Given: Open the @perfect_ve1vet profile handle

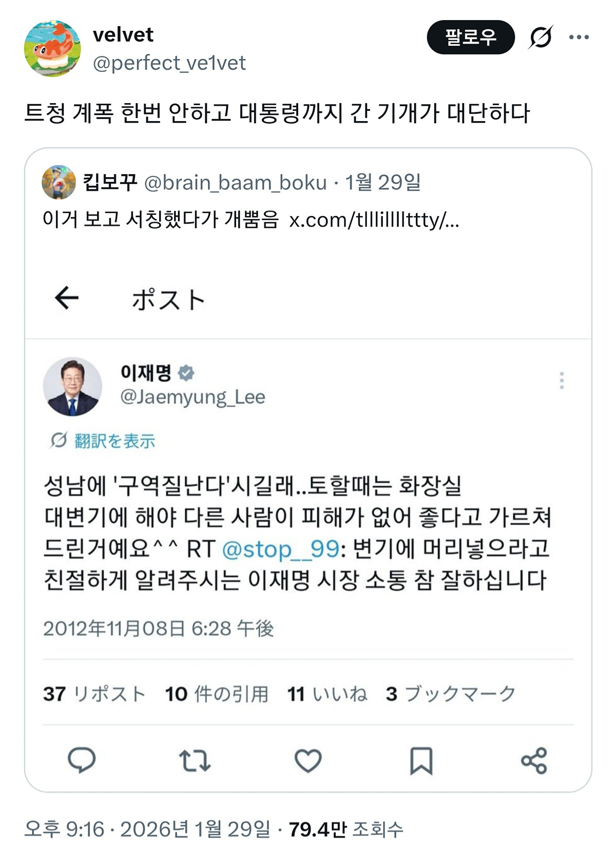Looking at the screenshot, I should 169,63.
